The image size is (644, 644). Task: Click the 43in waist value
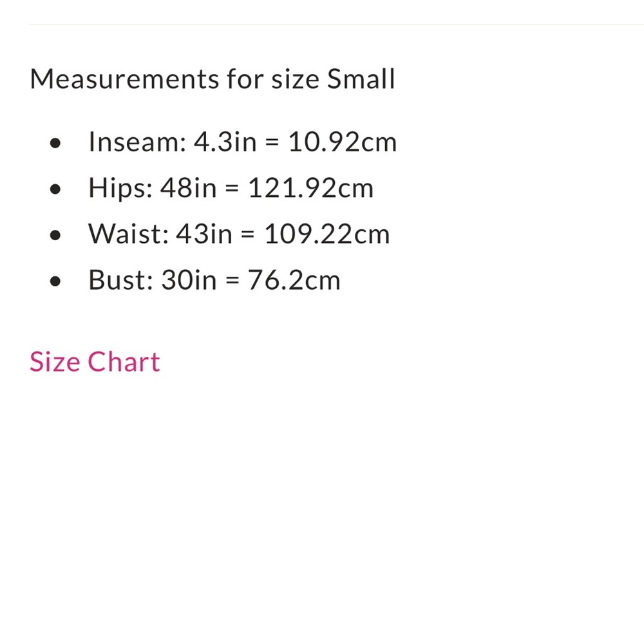204,234
